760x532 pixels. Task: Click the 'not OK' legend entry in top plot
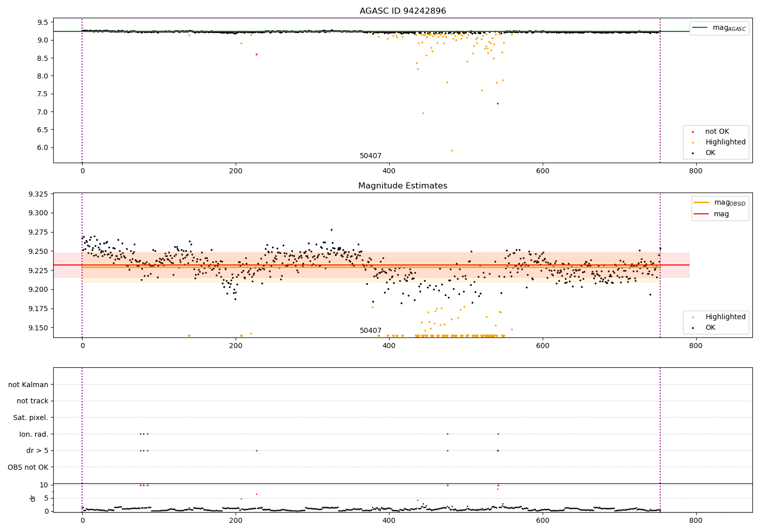tap(717, 132)
